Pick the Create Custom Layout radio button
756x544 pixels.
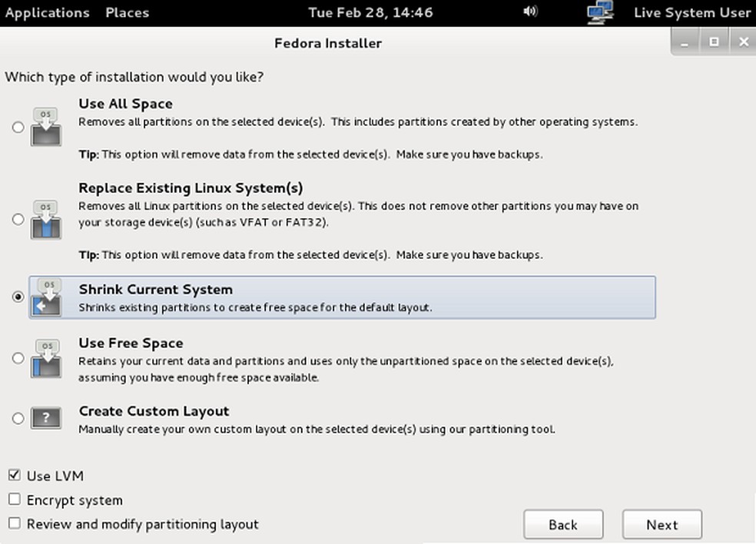click(18, 419)
